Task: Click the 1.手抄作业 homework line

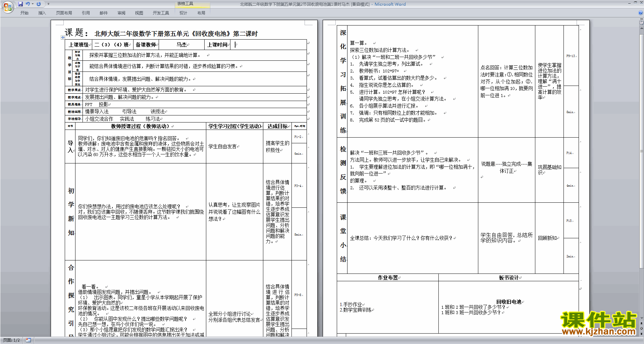Action: (351, 304)
